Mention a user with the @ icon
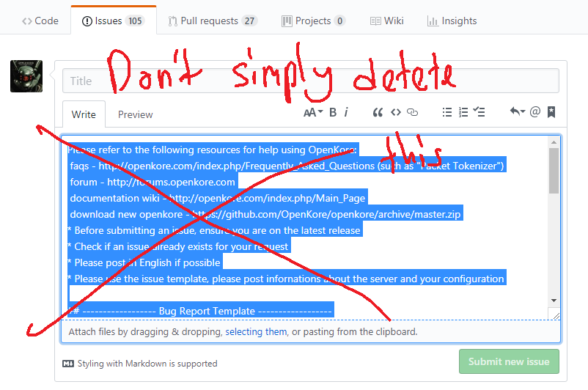This screenshot has height=390, width=588. (x=535, y=111)
